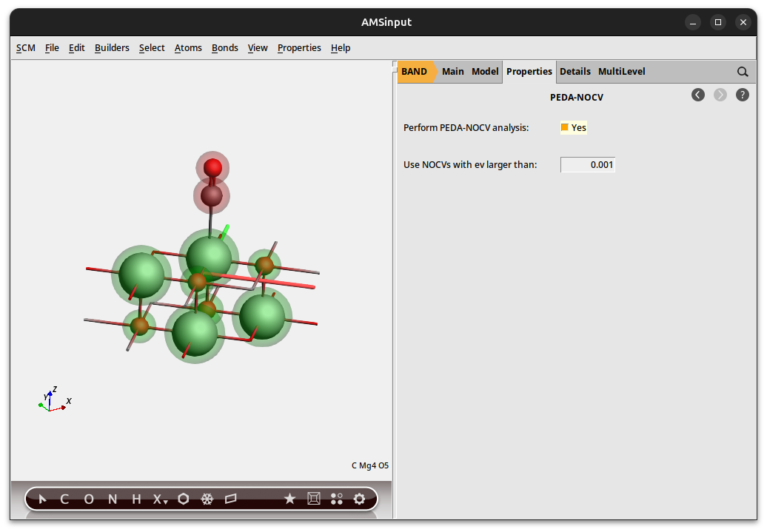Go to the previous panel arrow

pyautogui.click(x=698, y=95)
